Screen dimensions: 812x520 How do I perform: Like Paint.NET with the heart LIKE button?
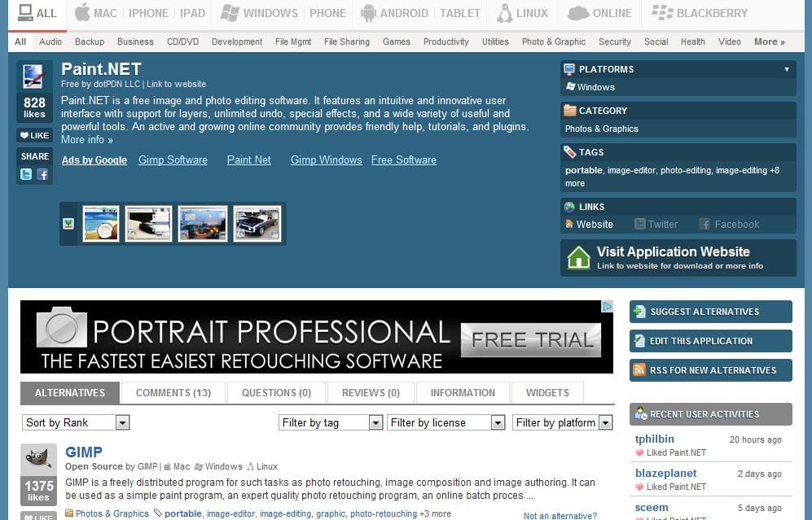click(34, 136)
